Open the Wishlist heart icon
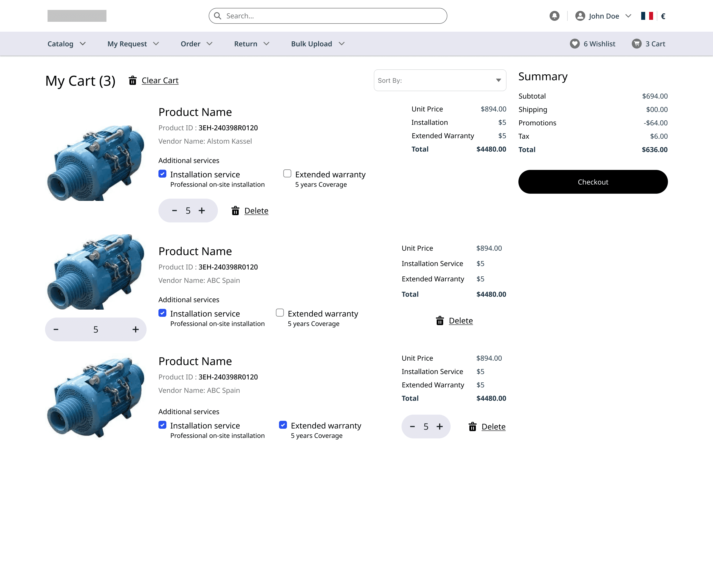The image size is (713, 588). click(x=575, y=44)
